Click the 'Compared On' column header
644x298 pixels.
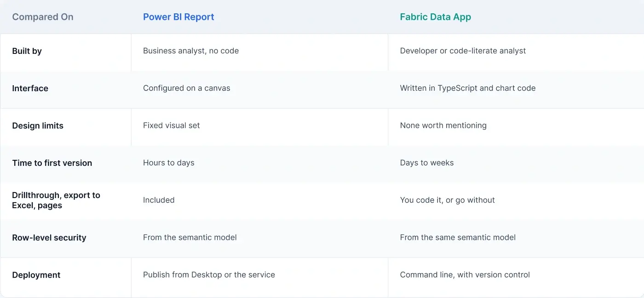pos(43,17)
